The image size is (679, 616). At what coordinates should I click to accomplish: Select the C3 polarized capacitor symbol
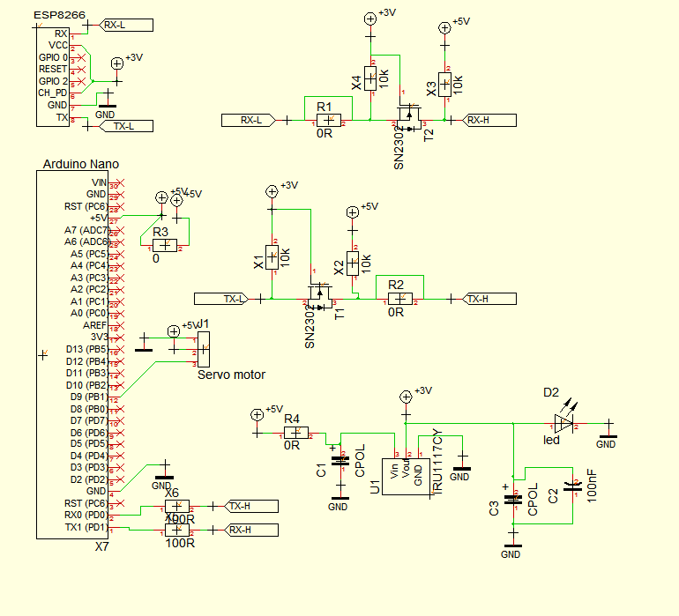tap(511, 500)
